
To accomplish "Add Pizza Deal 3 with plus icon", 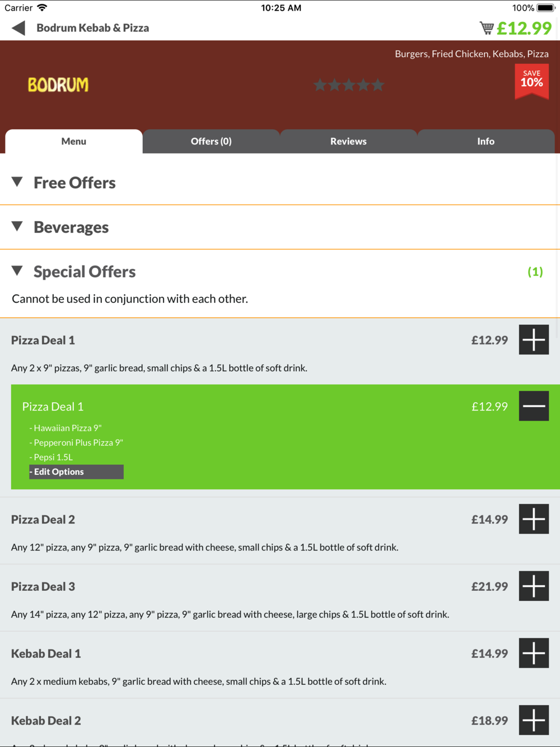I will [x=534, y=586].
